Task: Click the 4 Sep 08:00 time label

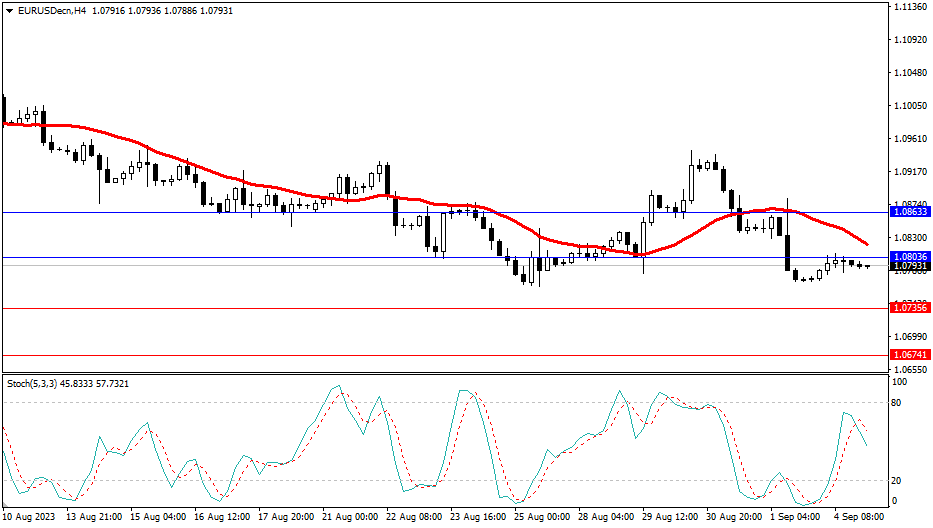Action: pos(858,517)
